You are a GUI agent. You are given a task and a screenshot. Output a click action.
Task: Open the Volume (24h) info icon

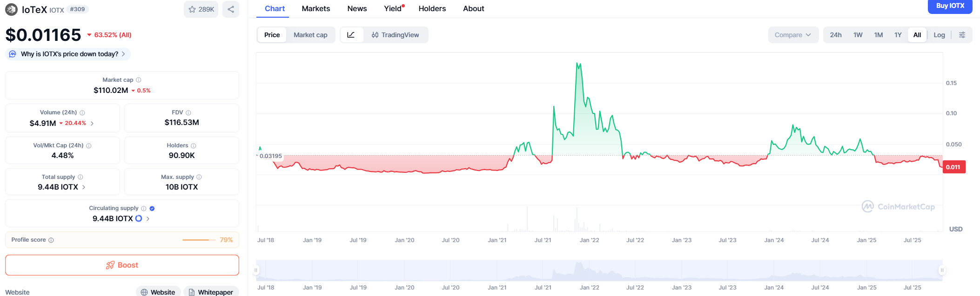coord(82,112)
